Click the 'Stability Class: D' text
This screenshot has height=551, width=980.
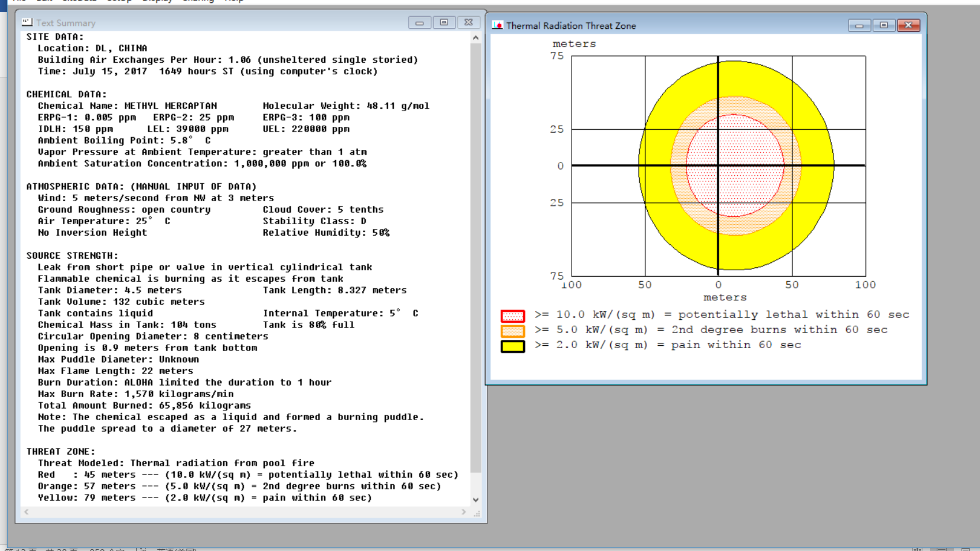314,221
